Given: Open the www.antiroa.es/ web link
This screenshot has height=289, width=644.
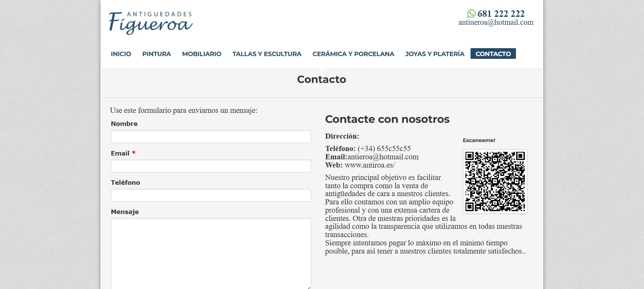Looking at the screenshot, I should coord(370,165).
